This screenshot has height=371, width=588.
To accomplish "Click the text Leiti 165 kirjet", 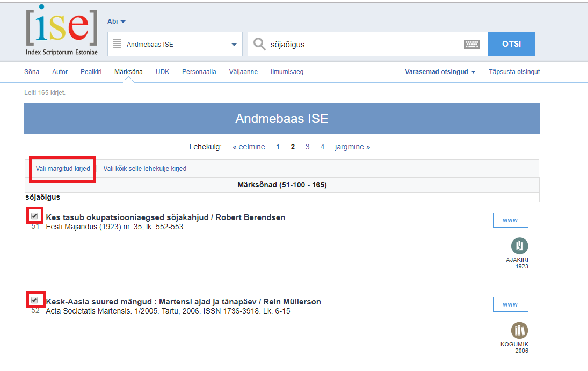I will [x=45, y=93].
